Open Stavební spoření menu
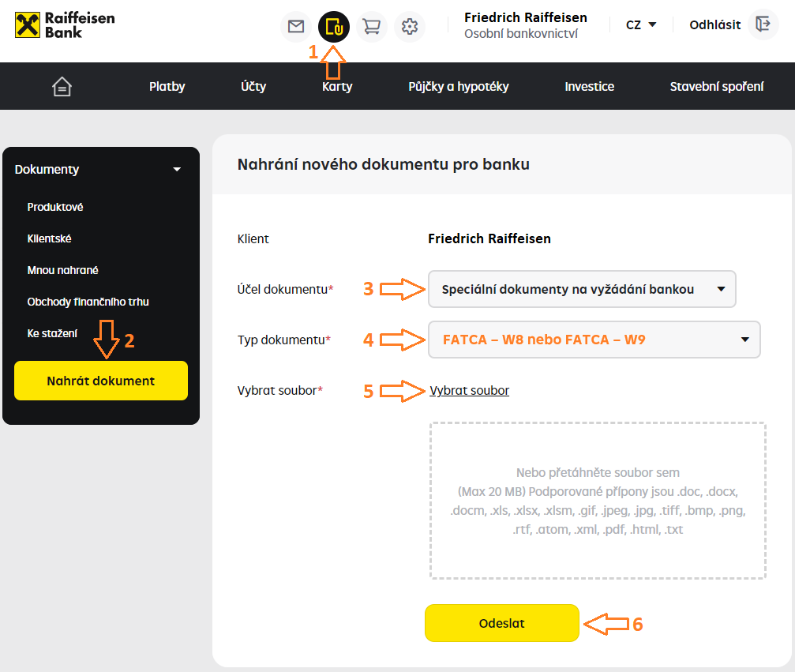 coord(716,87)
